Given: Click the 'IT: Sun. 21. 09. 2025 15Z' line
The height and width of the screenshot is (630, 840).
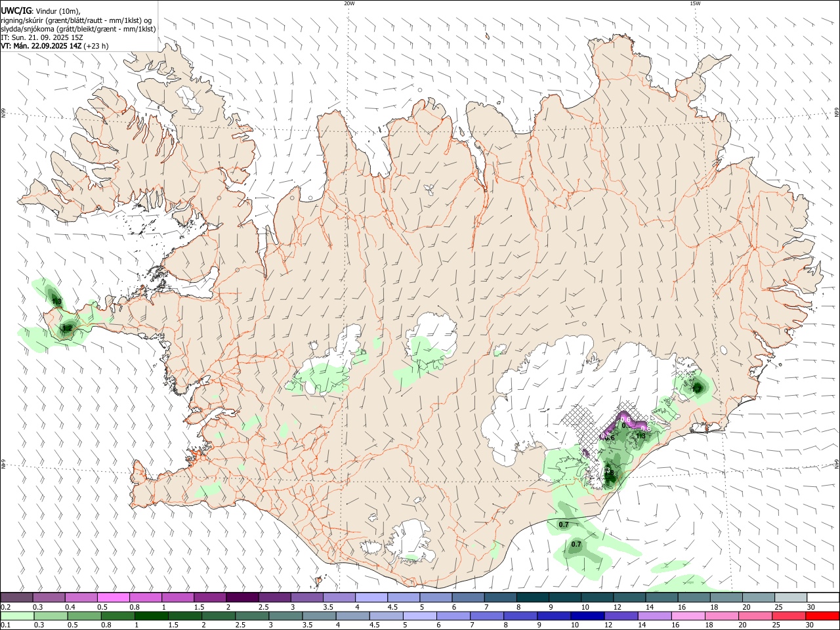Looking at the screenshot, I should pyautogui.click(x=42, y=37).
